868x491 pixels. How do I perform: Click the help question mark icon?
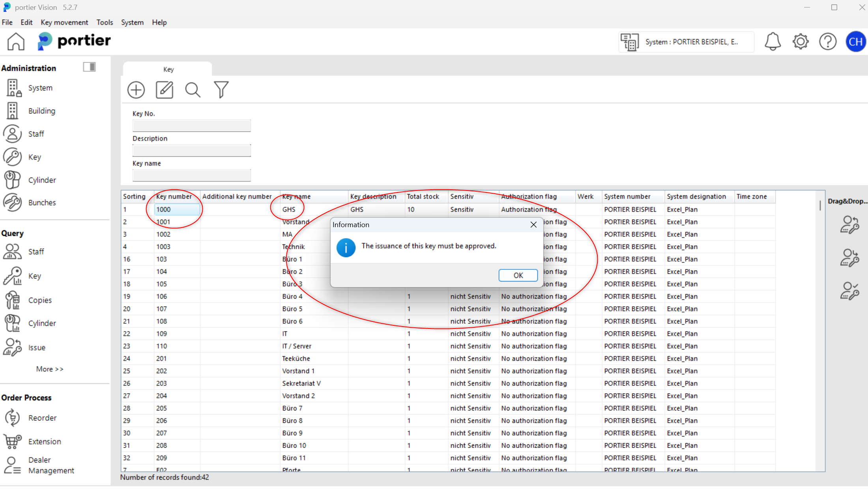pos(827,41)
